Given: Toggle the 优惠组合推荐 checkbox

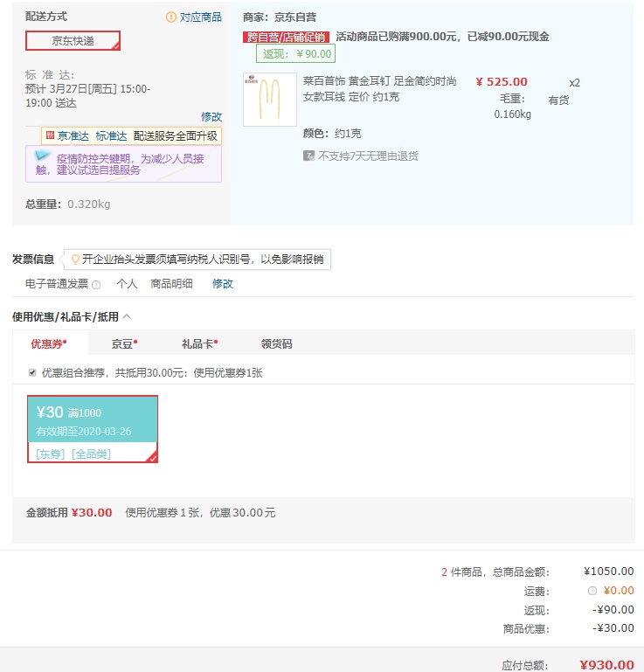Looking at the screenshot, I should (x=32, y=372).
